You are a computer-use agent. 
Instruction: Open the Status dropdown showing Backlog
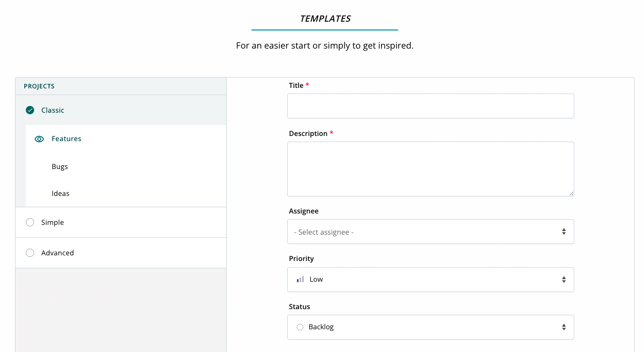pos(430,327)
